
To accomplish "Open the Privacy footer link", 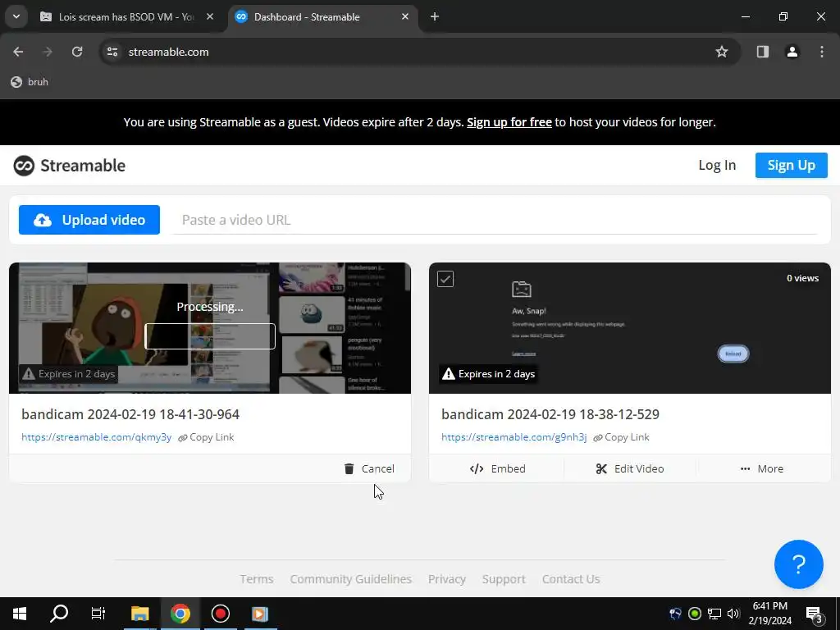I will click(x=447, y=579).
